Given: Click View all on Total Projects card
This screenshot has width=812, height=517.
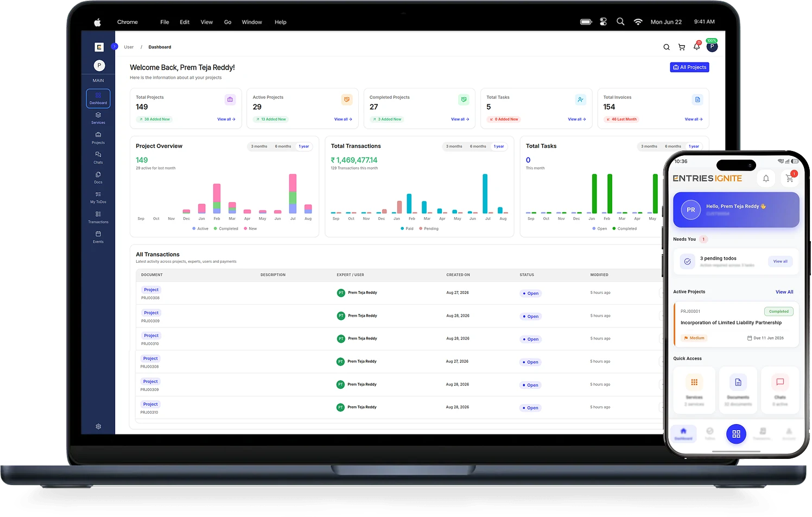Looking at the screenshot, I should 226,119.
